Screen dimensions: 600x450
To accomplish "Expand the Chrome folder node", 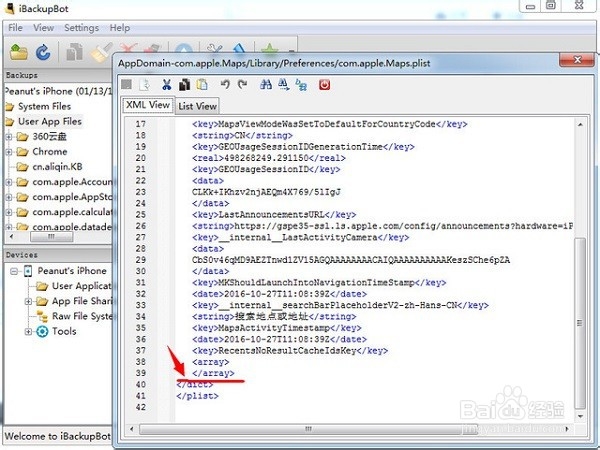I will click(8, 152).
